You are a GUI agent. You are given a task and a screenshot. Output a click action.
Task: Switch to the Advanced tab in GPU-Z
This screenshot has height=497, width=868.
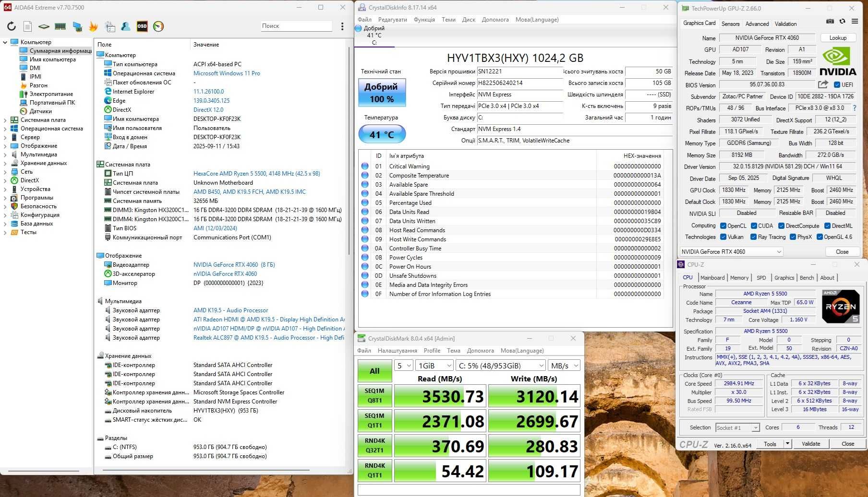point(757,24)
